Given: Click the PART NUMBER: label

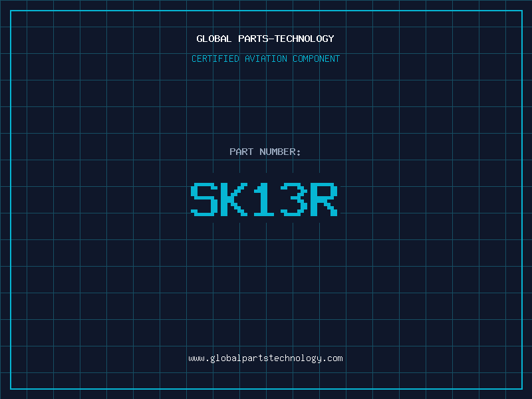Looking at the screenshot, I should coord(265,152).
